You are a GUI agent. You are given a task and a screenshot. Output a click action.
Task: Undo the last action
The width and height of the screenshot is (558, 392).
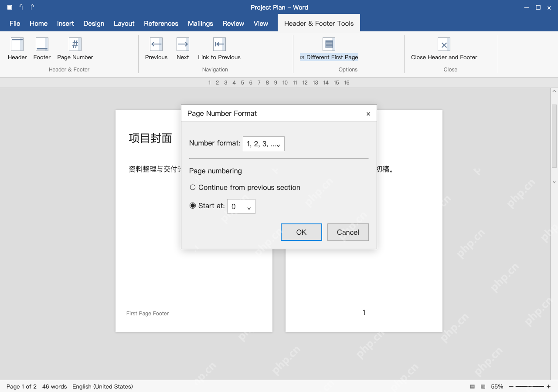pos(21,7)
